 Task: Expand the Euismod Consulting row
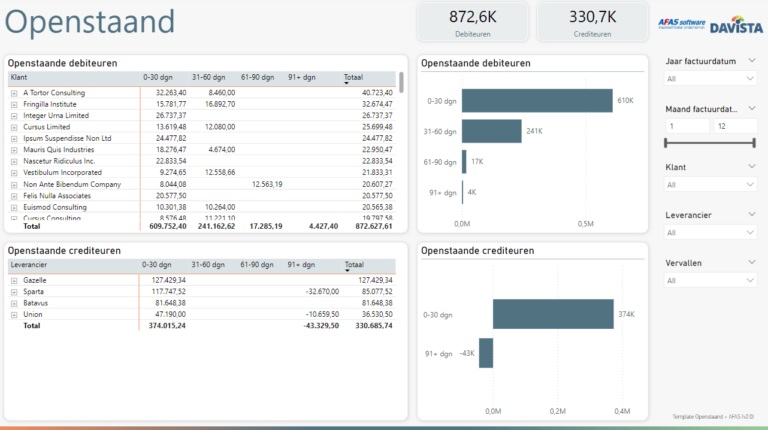click(14, 208)
